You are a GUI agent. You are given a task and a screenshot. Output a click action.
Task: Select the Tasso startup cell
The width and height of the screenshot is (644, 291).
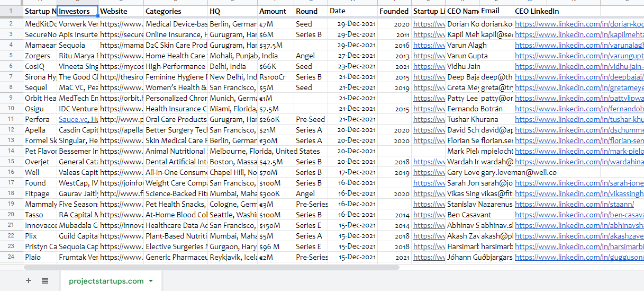(x=40, y=215)
